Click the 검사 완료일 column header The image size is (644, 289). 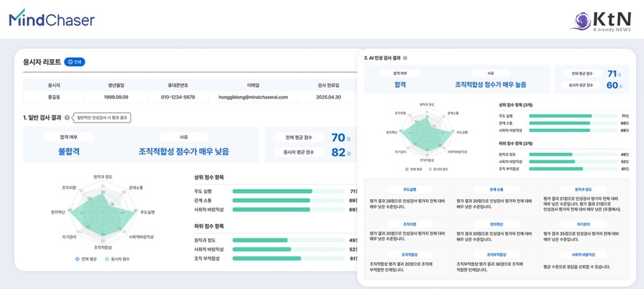point(327,85)
